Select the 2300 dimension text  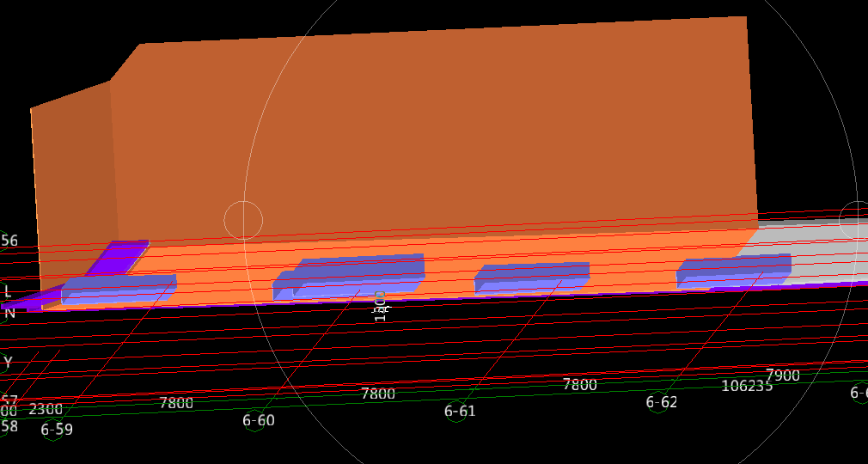(x=46, y=409)
